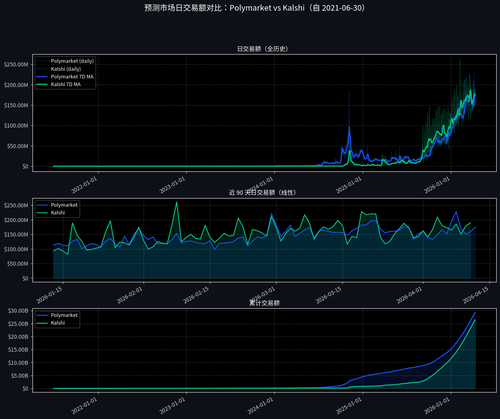Image resolution: width=500 pixels, height=419 pixels.
Task: Click the green line sample beside "Kalshi 7D MA"
Action: (42, 84)
